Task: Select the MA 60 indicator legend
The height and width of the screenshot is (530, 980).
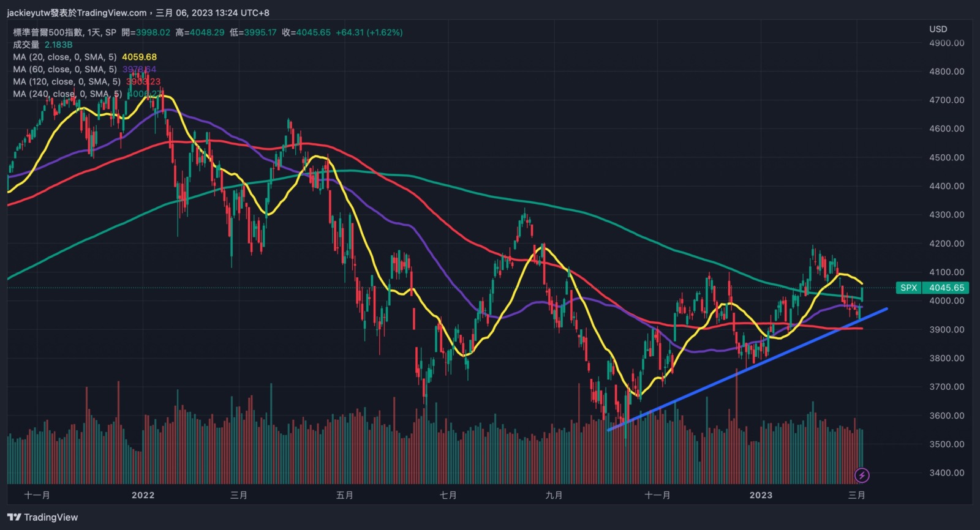Action: point(64,69)
